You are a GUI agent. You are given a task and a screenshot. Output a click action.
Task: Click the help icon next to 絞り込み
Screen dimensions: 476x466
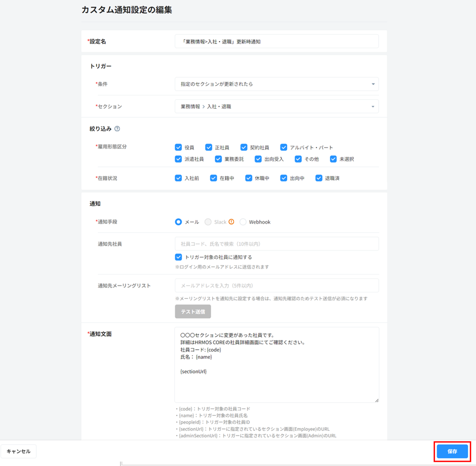(x=117, y=129)
